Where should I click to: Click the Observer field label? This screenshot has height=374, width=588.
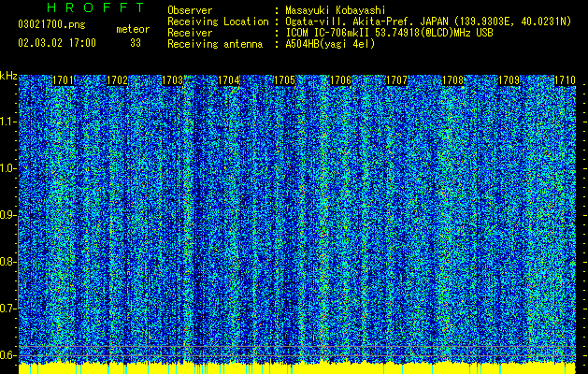tap(190, 10)
